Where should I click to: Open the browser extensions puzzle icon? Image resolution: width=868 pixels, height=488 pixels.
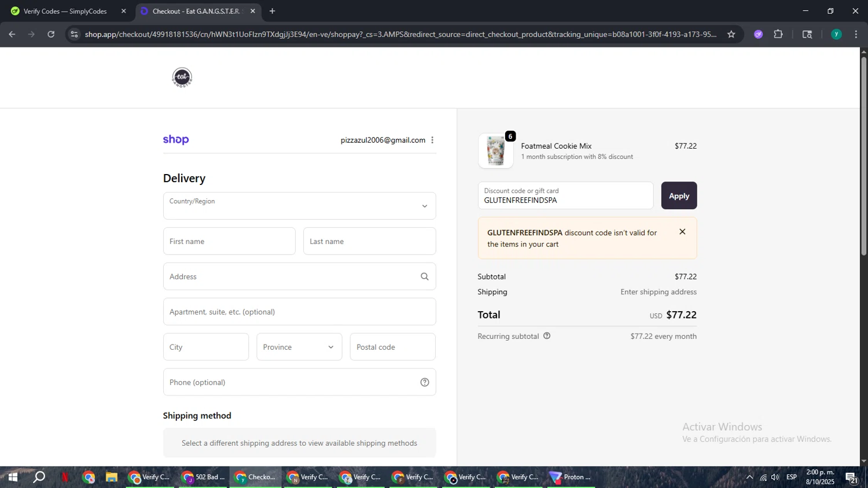[778, 34]
